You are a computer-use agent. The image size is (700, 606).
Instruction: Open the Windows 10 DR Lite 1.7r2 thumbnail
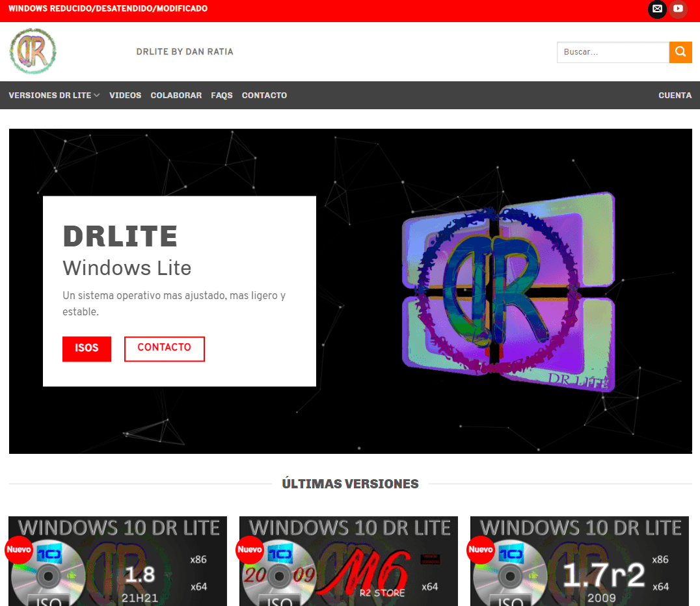pyautogui.click(x=580, y=561)
